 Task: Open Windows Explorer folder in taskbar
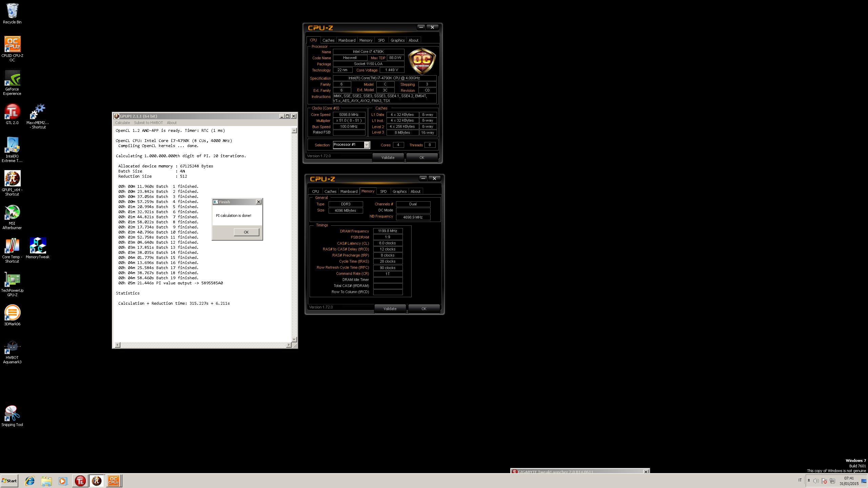tap(46, 481)
